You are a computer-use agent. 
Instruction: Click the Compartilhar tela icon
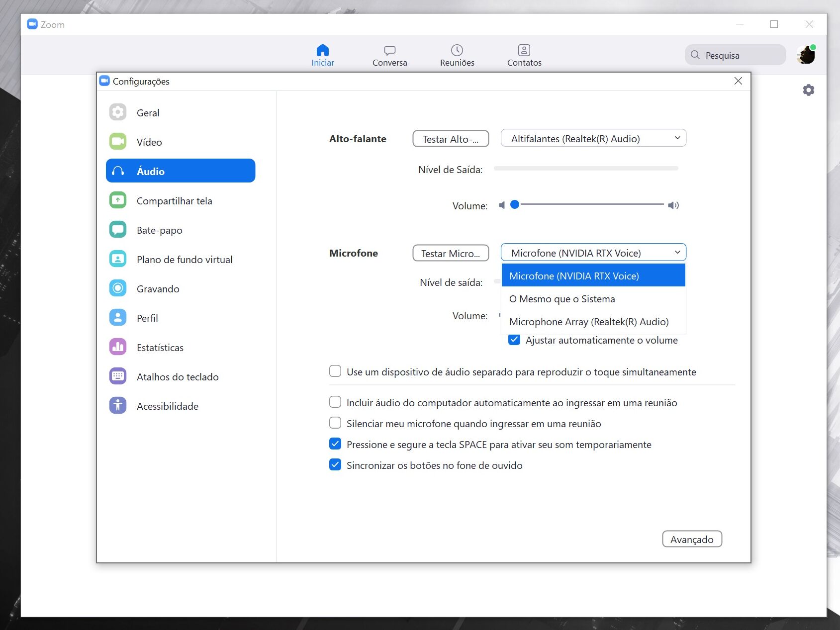[x=118, y=200]
